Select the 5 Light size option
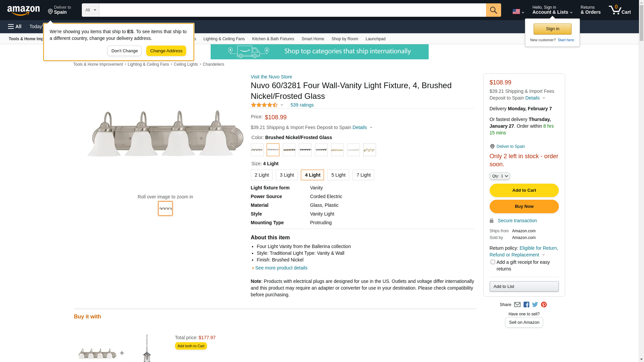This screenshot has height=362, width=644. pyautogui.click(x=338, y=175)
